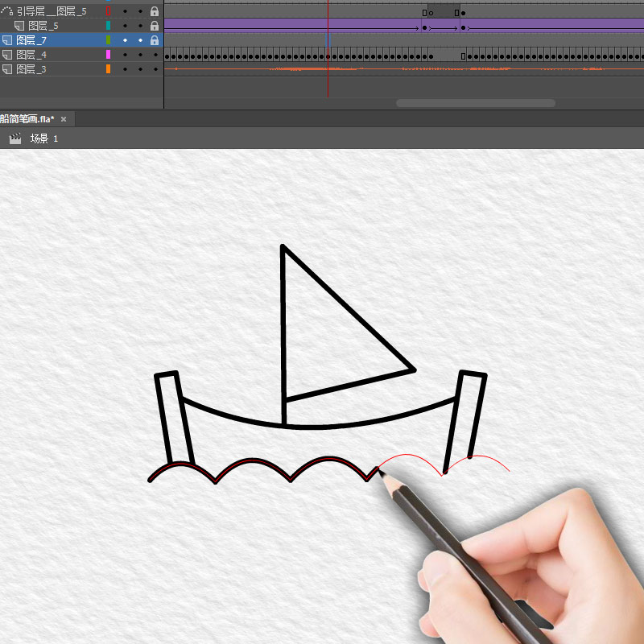This screenshot has width=644, height=644.
Task: Toggle highlight dot next to 图层_4 magenta swatch
Action: pyautogui.click(x=126, y=55)
